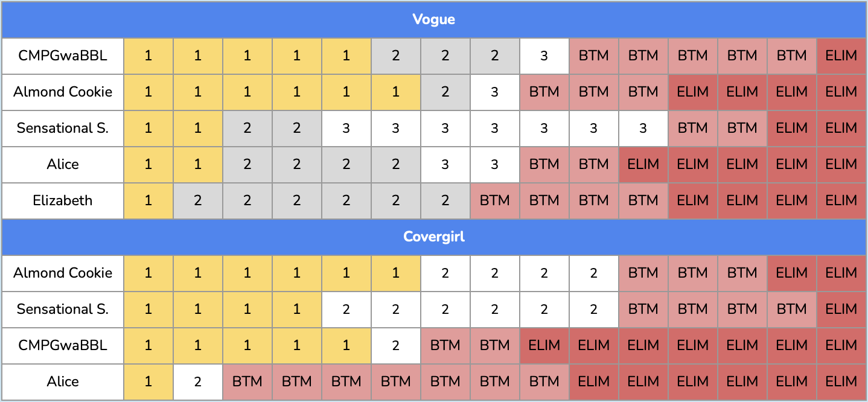Click the yellow 1 cell in Covergirl Alice row
868x402 pixels.
pyautogui.click(x=148, y=381)
